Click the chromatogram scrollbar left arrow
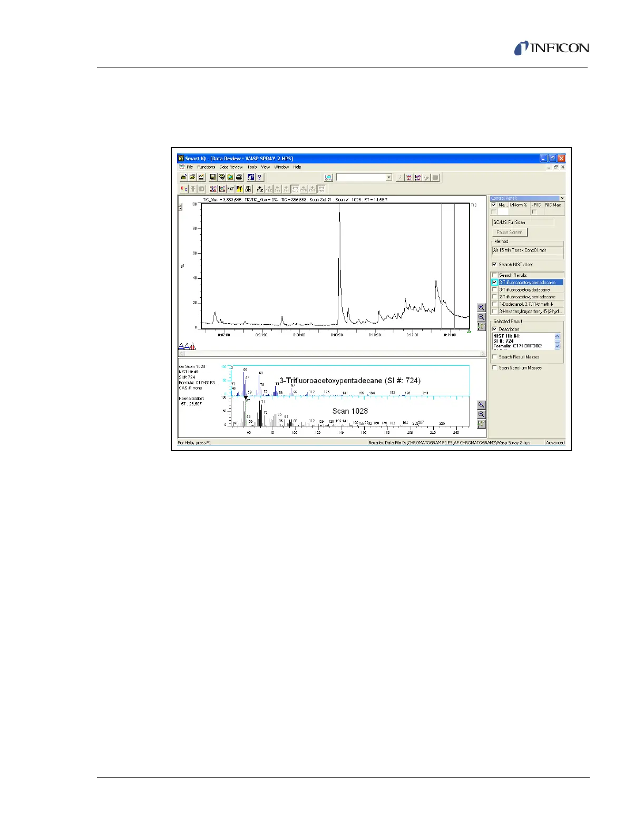 click(182, 353)
